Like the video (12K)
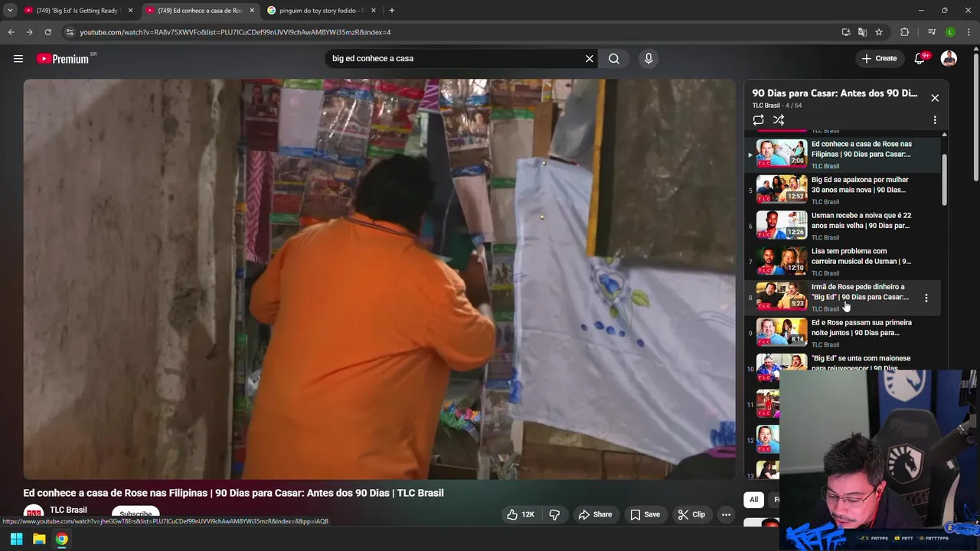This screenshot has height=551, width=980. pos(521,514)
